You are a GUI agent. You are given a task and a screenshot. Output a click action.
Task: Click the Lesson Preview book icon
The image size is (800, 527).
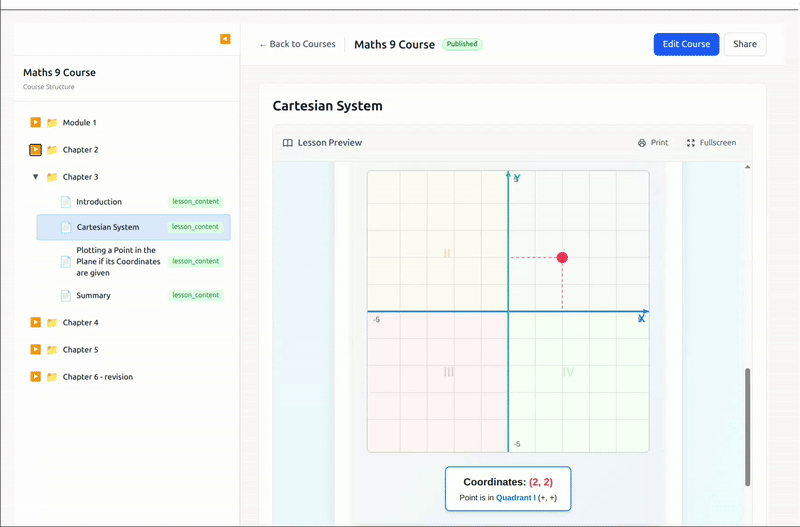click(x=288, y=143)
